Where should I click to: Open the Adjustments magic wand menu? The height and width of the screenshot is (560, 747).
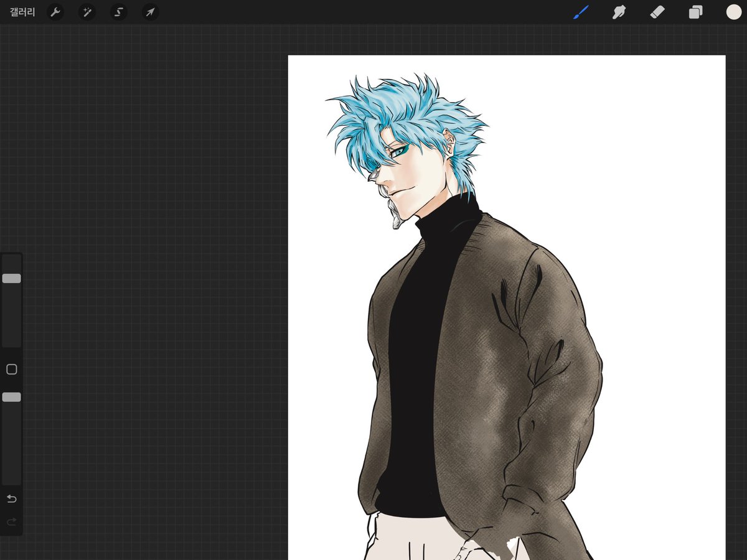(87, 12)
